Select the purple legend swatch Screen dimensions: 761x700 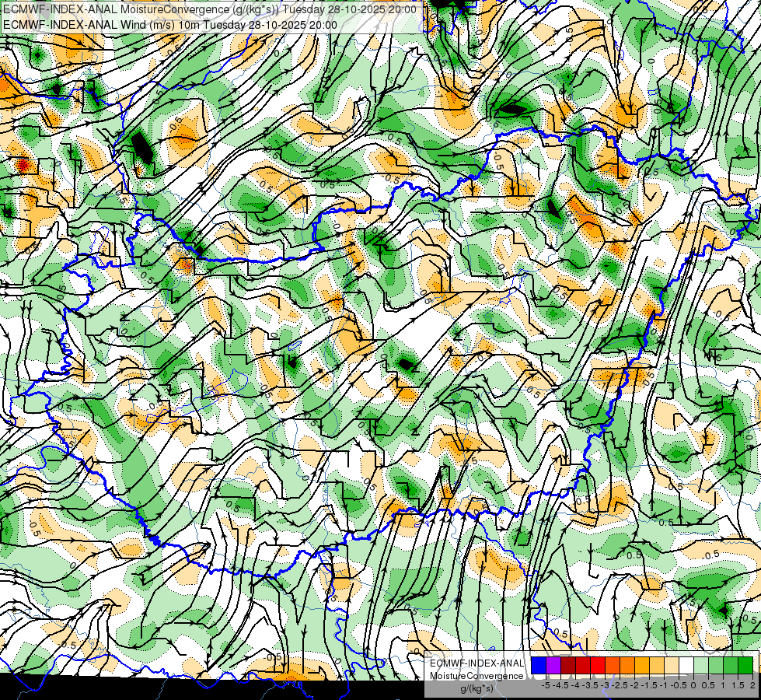553,666
